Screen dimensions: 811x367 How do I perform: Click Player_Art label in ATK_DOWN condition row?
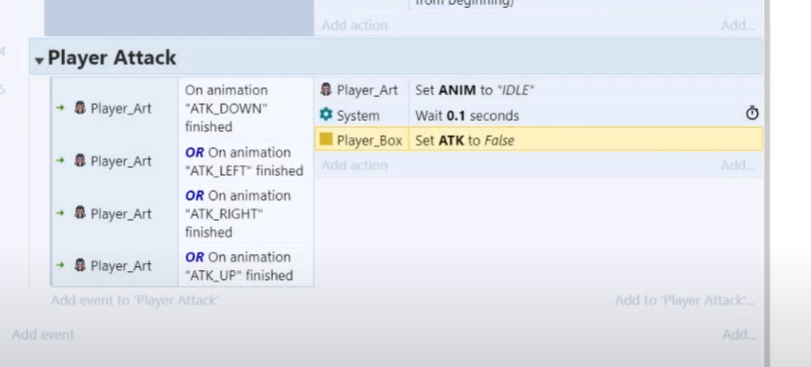click(x=121, y=109)
